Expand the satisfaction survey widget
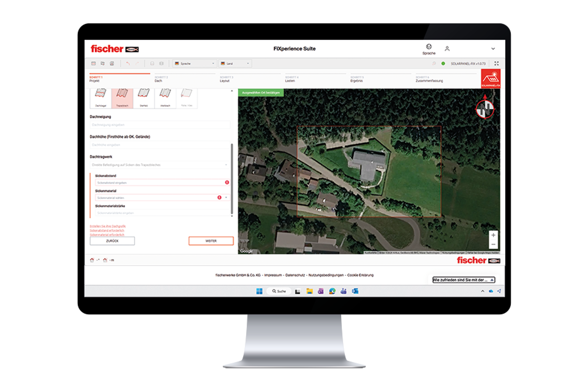The image size is (588, 386). 464,280
